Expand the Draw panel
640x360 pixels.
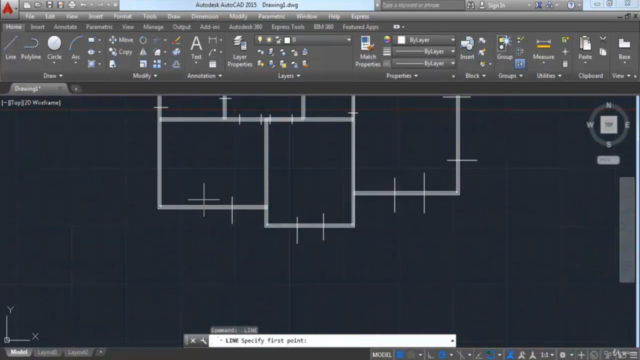53,76
